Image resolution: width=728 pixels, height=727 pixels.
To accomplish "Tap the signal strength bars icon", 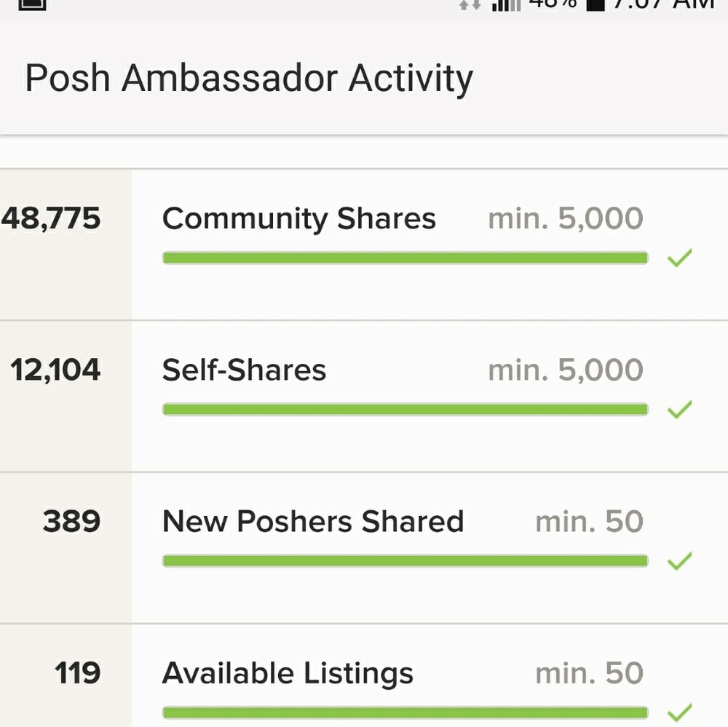I will click(x=506, y=4).
